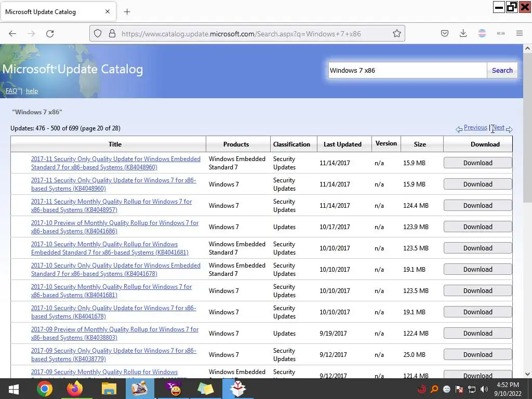Open the red Y box taskbar icon
Viewport: 532px width, 399px height.
(x=237, y=389)
